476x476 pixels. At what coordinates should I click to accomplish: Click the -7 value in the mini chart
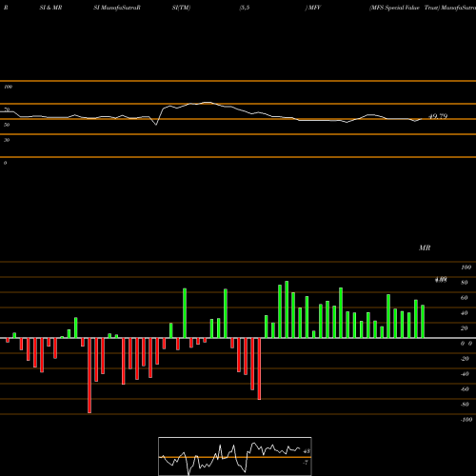point(306,463)
